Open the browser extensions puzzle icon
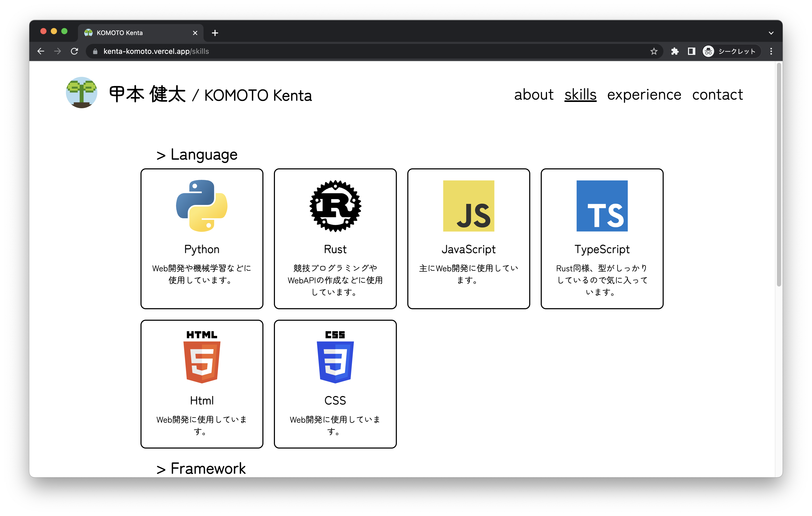 [x=674, y=51]
